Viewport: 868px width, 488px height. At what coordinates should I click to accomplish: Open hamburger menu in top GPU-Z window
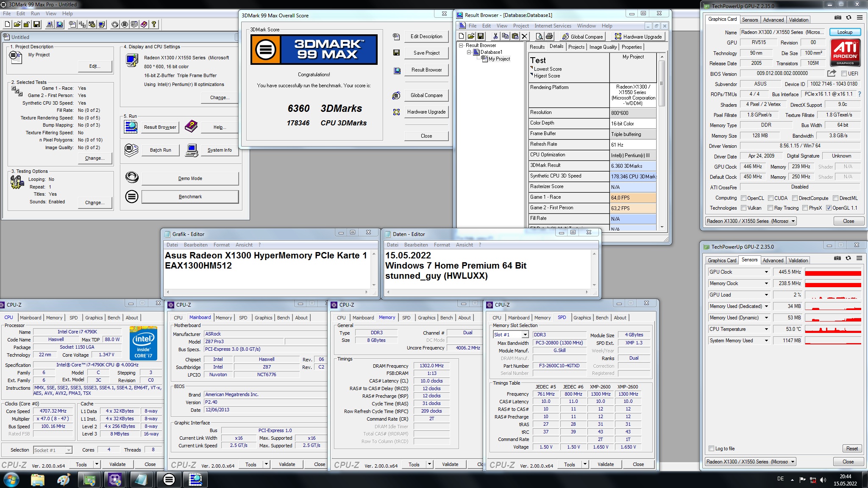[860, 17]
